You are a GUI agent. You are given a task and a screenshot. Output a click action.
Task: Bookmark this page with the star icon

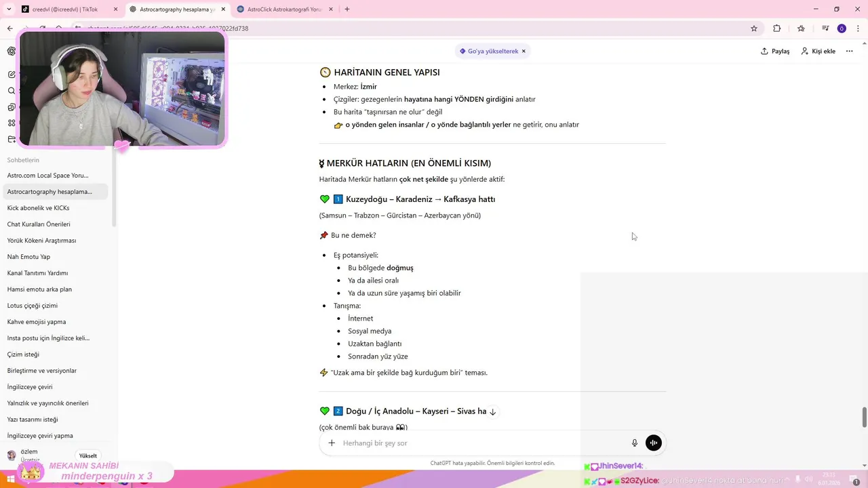coord(754,28)
